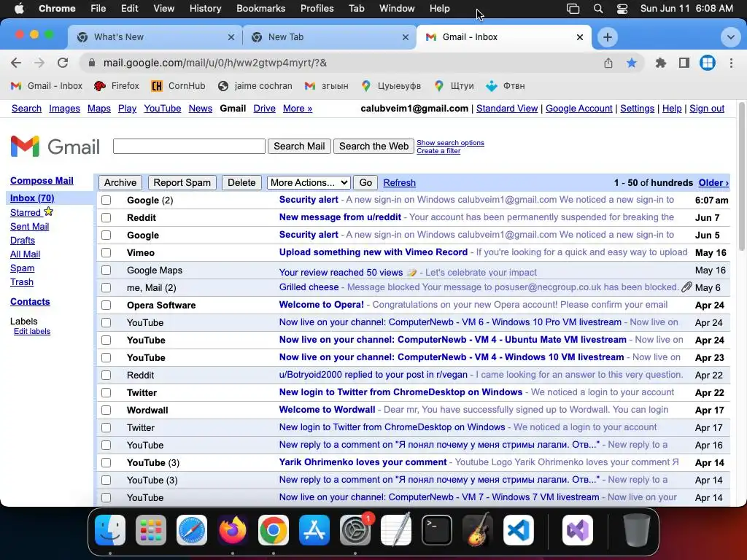Open Settings link at top
This screenshot has width=747, height=560.
(x=637, y=108)
